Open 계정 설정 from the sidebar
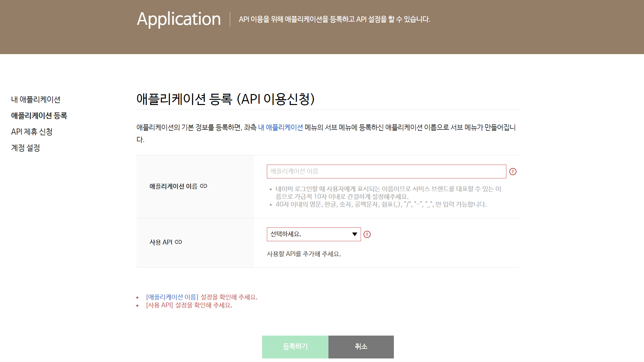Image resolution: width=644 pixels, height=362 pixels. [25, 148]
